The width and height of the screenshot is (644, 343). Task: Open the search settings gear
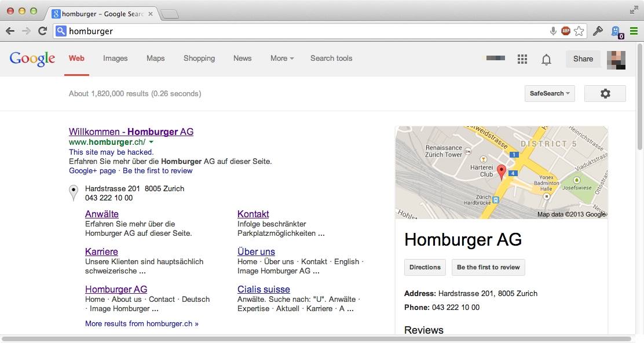(605, 93)
